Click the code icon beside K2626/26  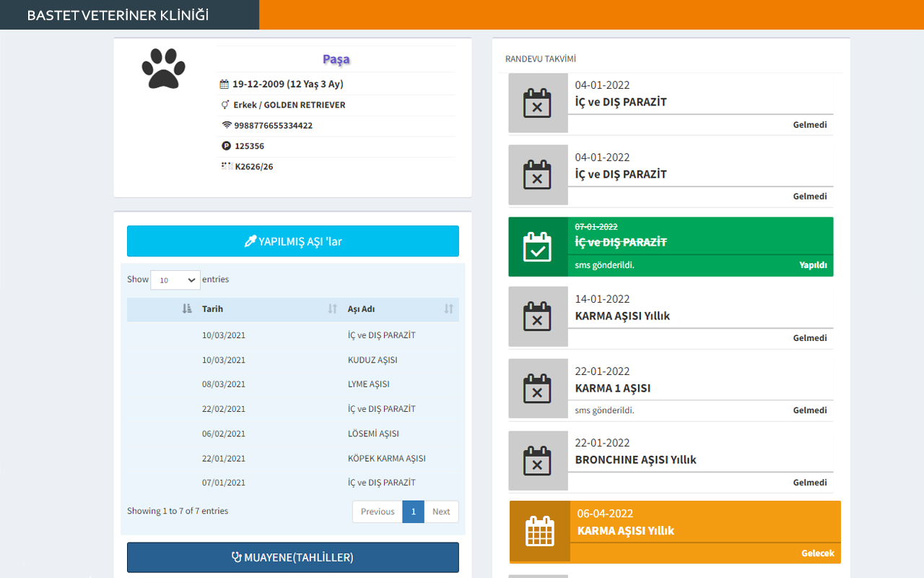coord(227,166)
